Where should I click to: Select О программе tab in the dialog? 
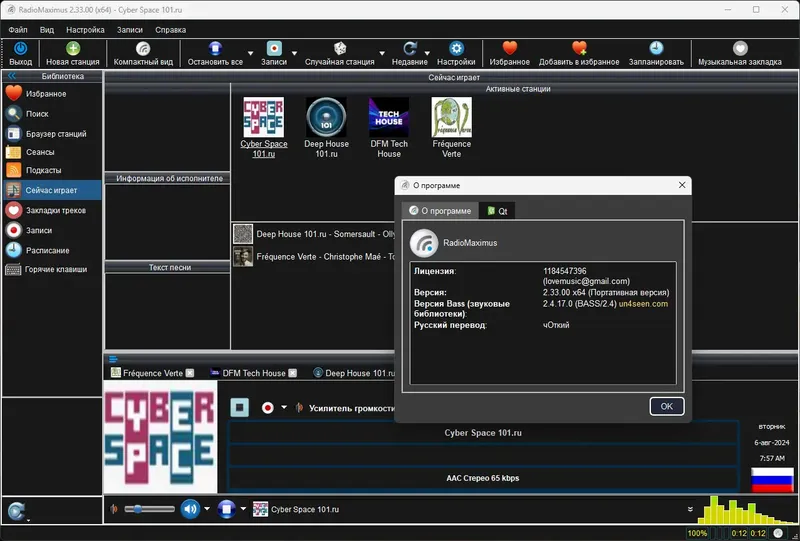[440, 211]
